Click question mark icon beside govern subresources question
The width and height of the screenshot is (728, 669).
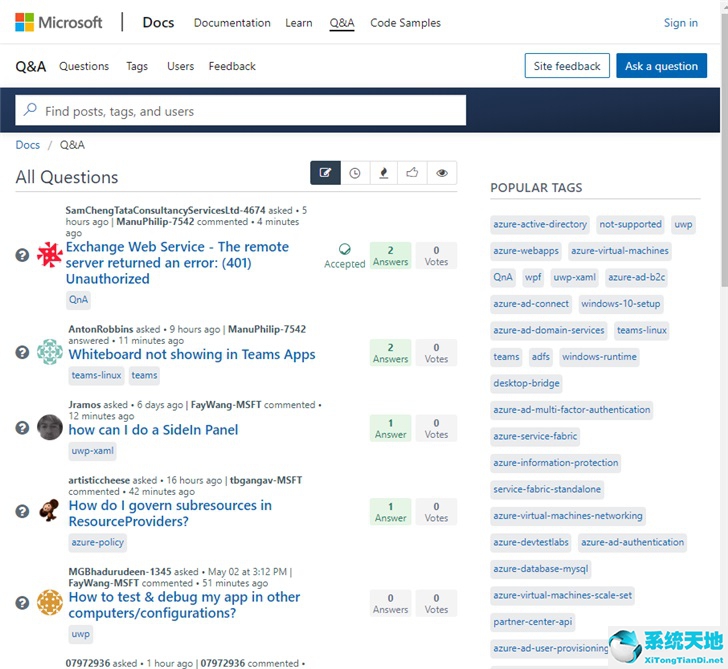22,511
